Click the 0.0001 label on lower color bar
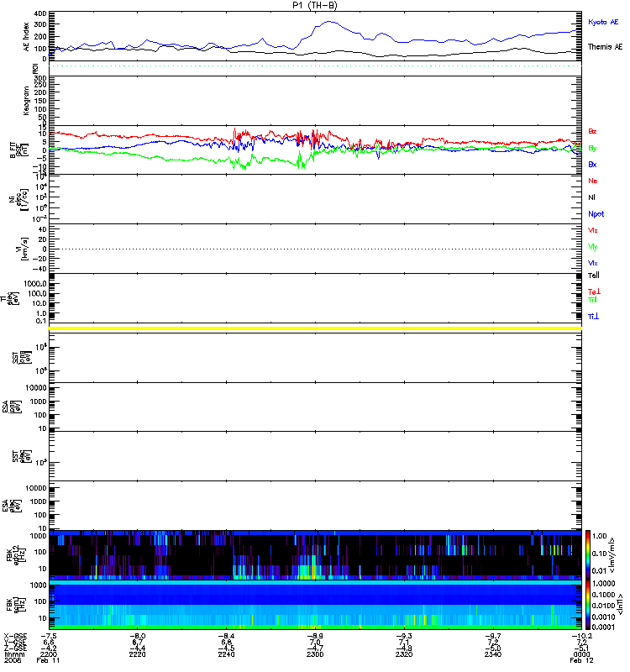Image resolution: width=630 pixels, height=672 pixels. 603,627
